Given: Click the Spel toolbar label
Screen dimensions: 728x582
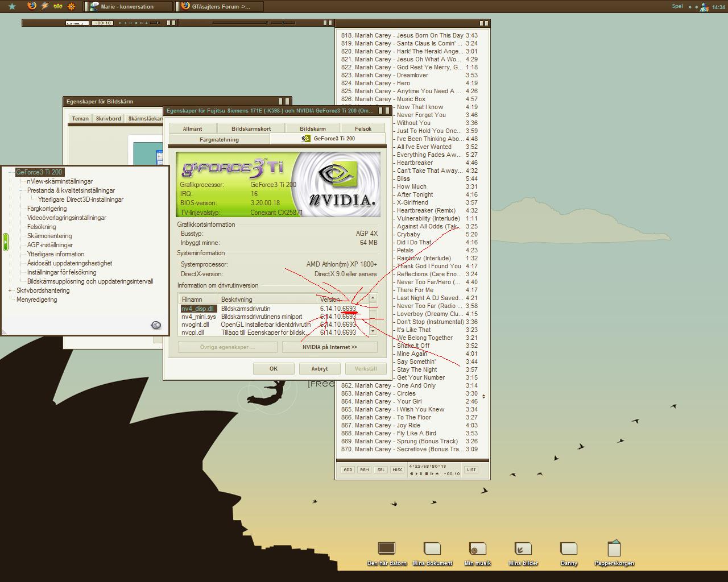Looking at the screenshot, I should tap(677, 6).
